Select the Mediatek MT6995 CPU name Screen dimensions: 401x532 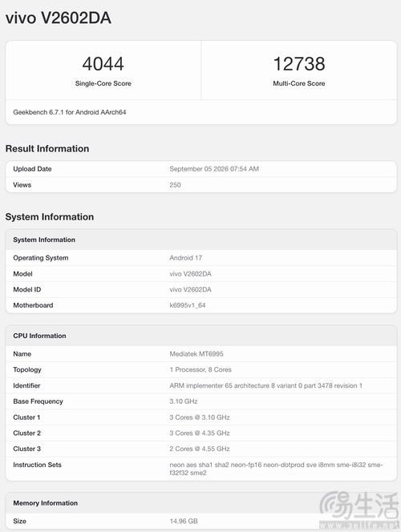tap(196, 354)
